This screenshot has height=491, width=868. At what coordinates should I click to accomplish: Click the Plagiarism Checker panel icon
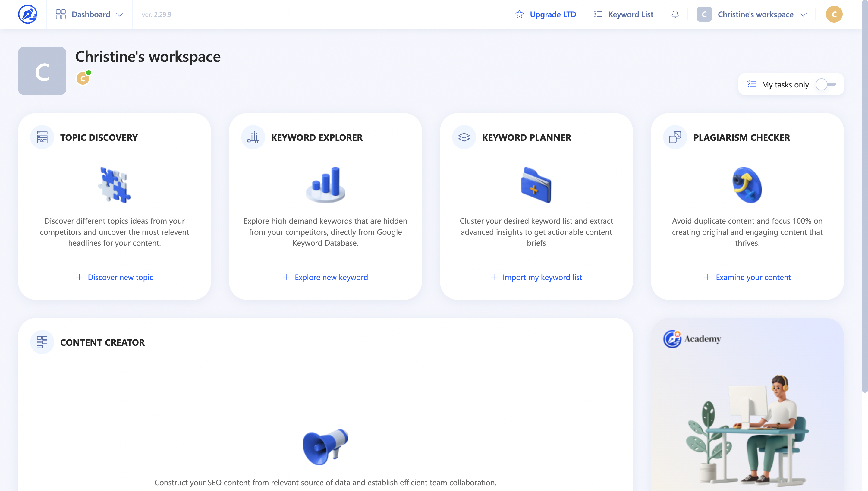click(x=675, y=137)
